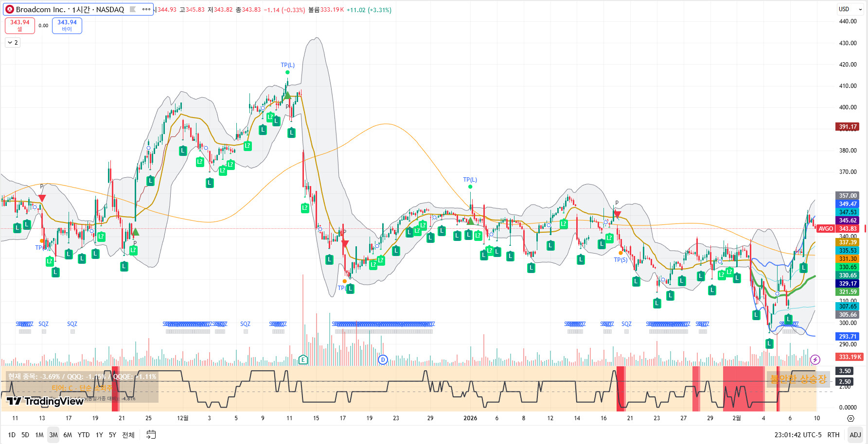Toggle the ADJ adjustment button
868x444 pixels.
(855, 435)
